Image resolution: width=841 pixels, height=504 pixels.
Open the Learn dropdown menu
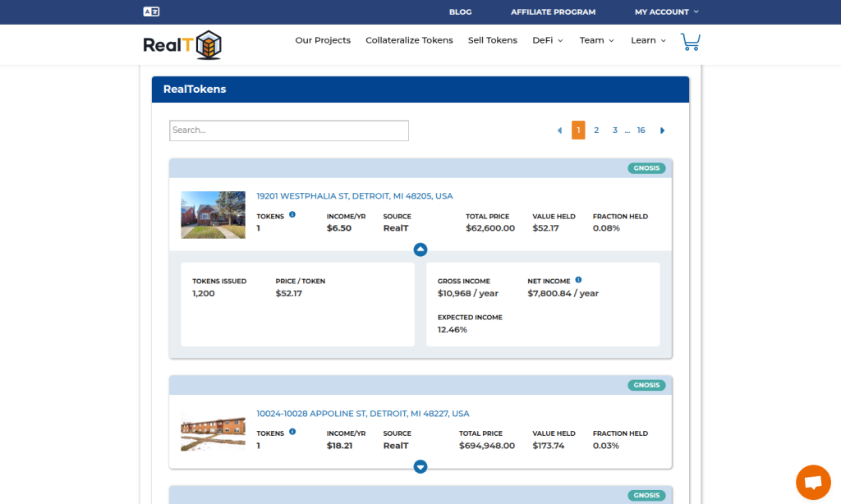649,40
